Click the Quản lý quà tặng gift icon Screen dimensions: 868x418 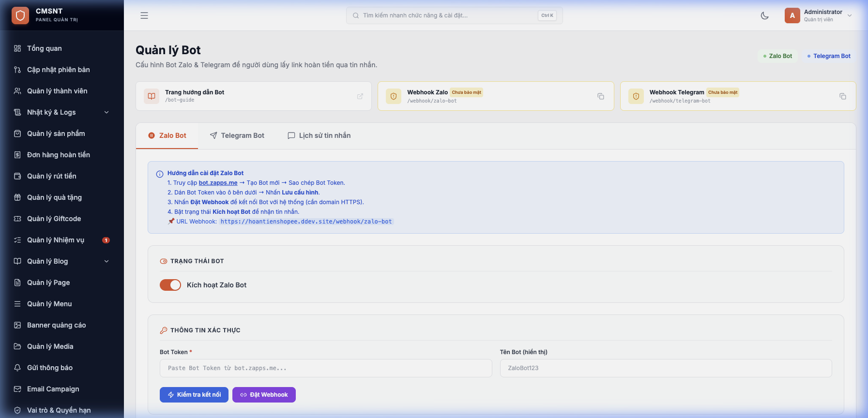(x=17, y=197)
